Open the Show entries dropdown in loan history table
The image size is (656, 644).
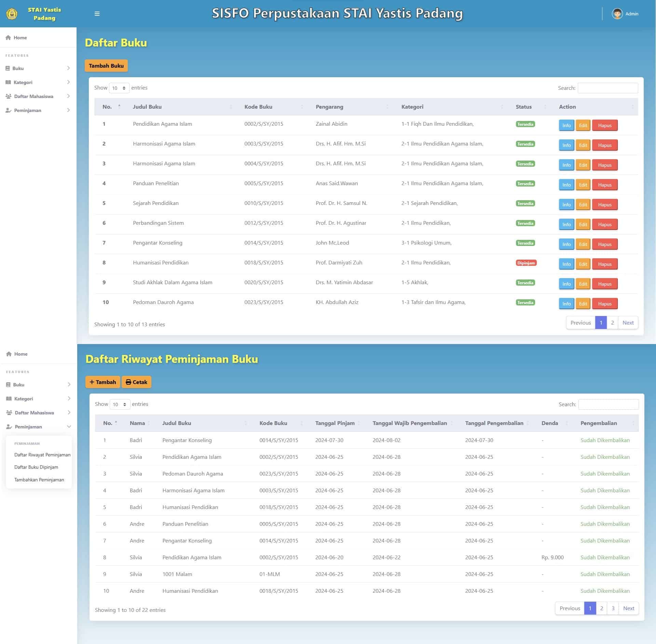click(120, 404)
